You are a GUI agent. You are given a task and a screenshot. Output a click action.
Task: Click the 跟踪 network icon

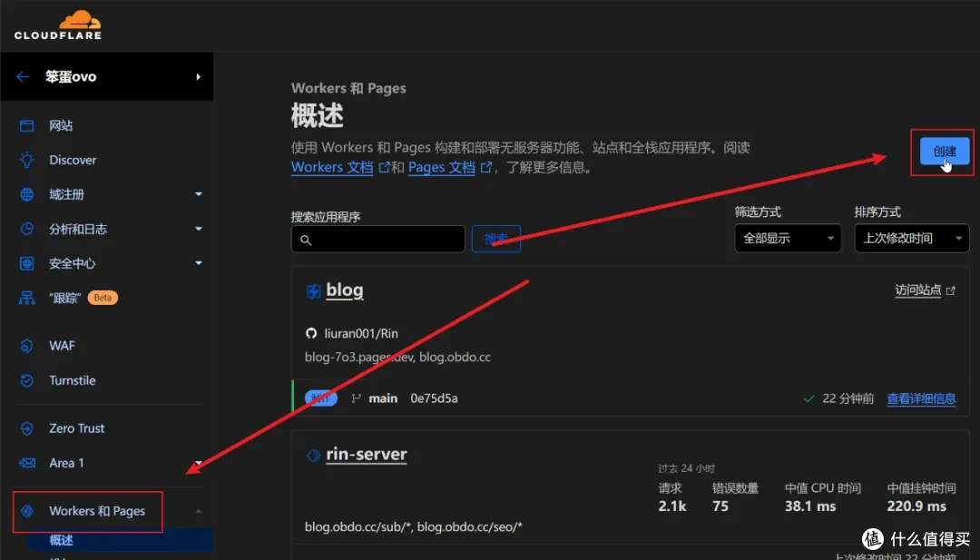click(27, 298)
